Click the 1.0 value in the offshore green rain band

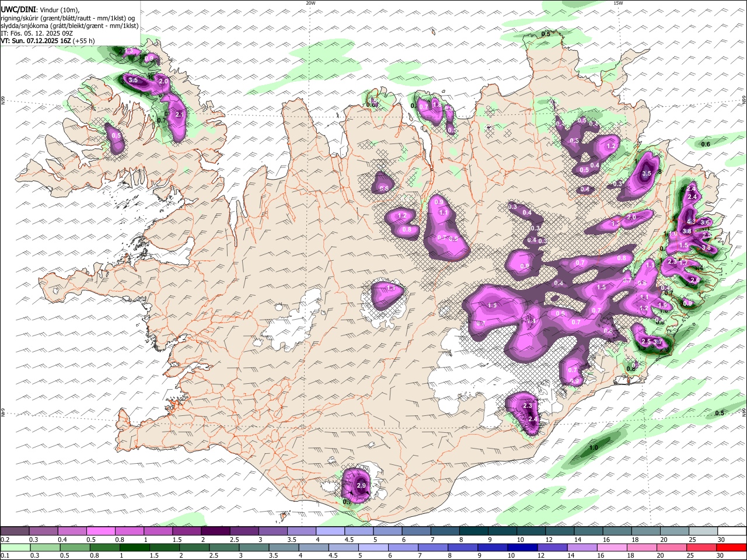coord(594,448)
